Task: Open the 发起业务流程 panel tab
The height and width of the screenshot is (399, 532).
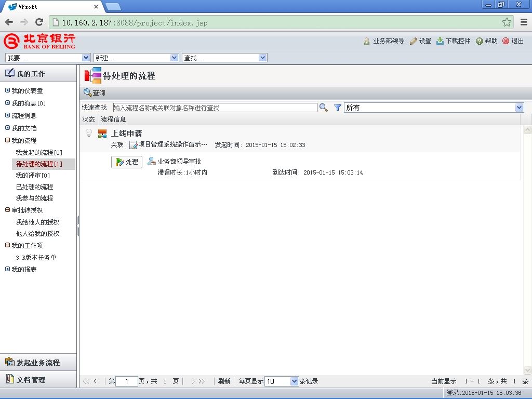Action: (x=38, y=362)
